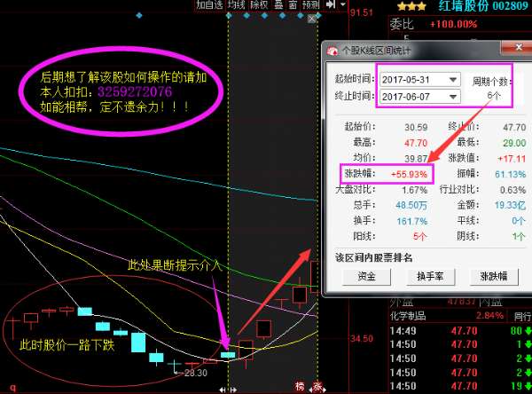Expand the small toolbar dropdown arrow after 预测
This screenshot has width=532, height=394.
pyautogui.click(x=340, y=5)
